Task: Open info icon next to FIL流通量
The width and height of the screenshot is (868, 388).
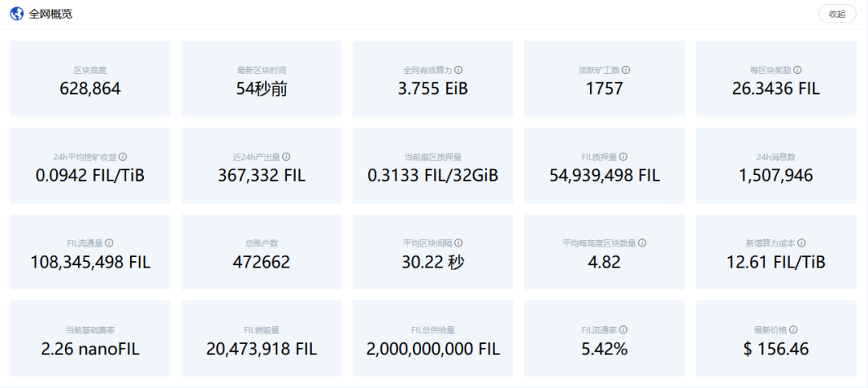Action: point(109,243)
